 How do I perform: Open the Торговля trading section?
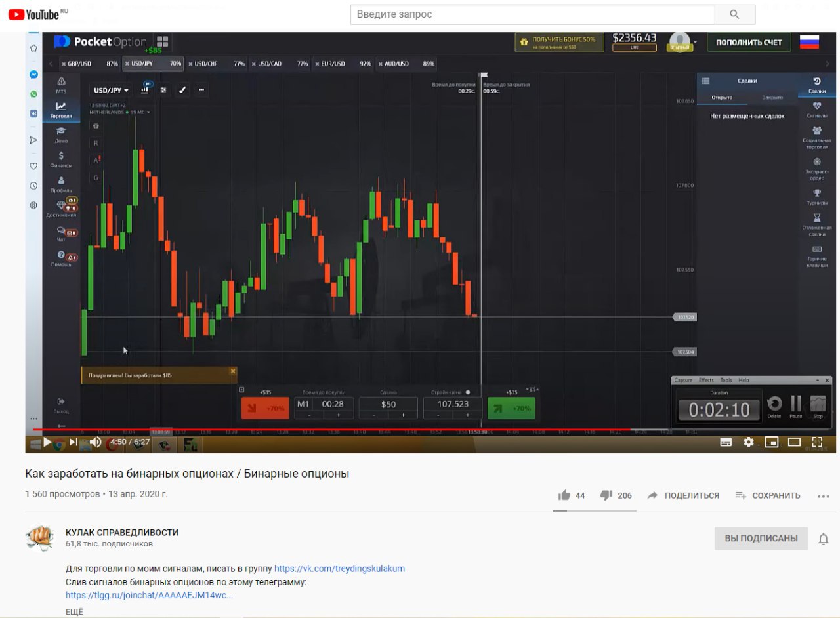click(x=61, y=110)
